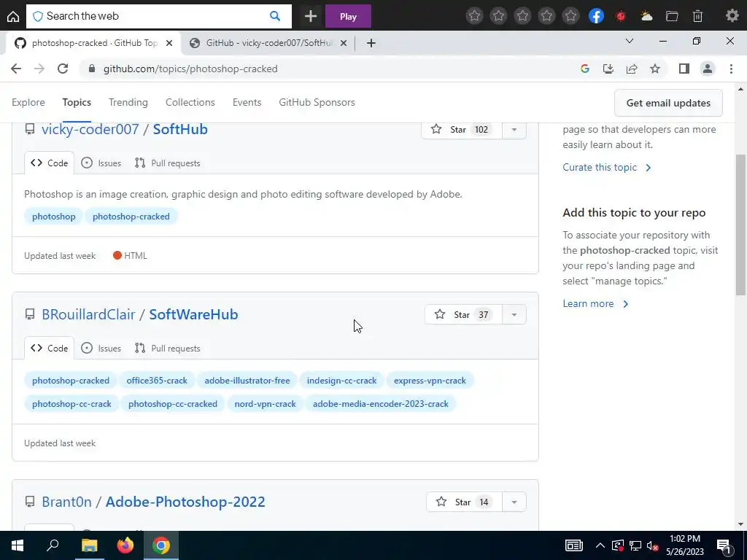Open Firefox from the taskbar

(125, 545)
